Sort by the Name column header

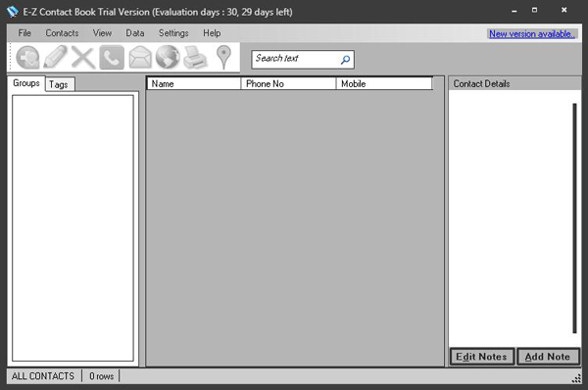193,83
